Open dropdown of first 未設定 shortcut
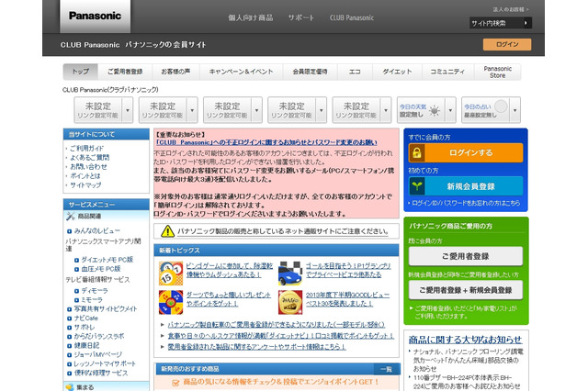 (128, 110)
